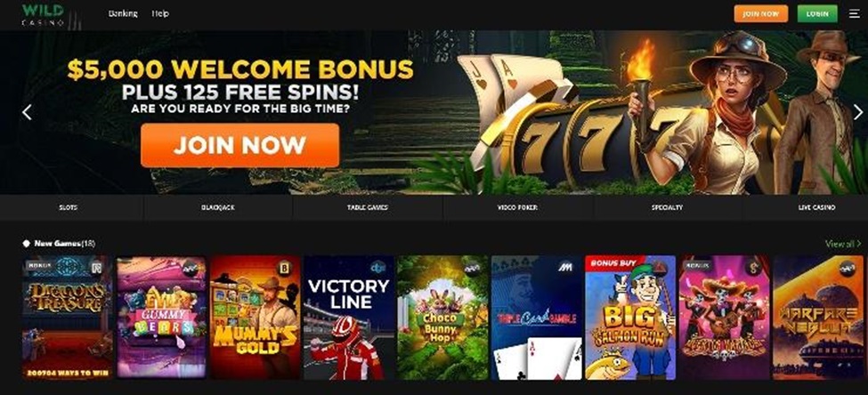Open the Live Casino tab

[816, 207]
